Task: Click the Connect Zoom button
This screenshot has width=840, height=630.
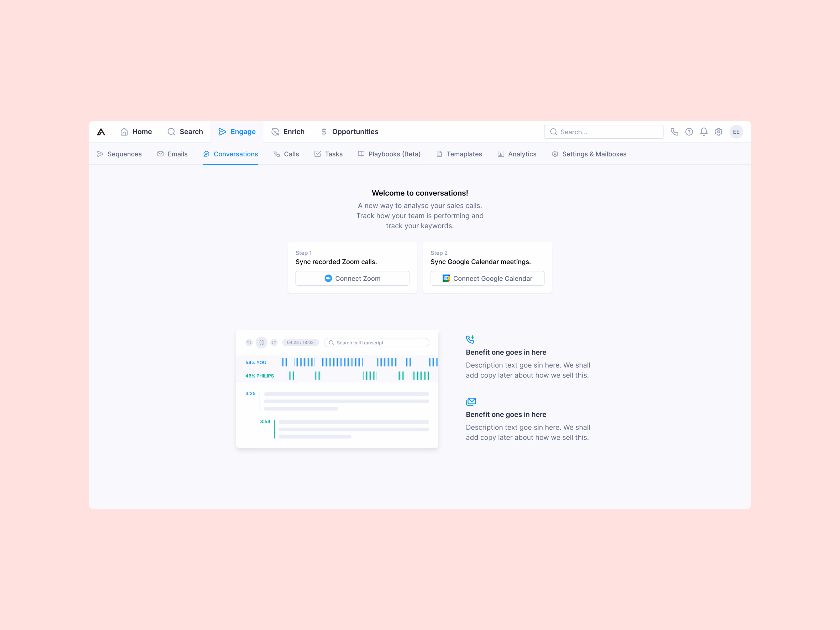Action: [352, 278]
